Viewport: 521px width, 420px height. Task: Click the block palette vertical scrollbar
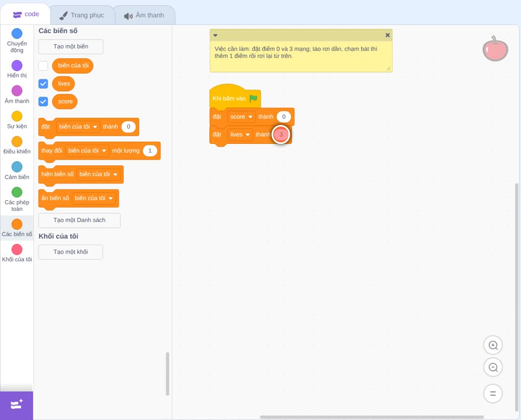click(167, 374)
